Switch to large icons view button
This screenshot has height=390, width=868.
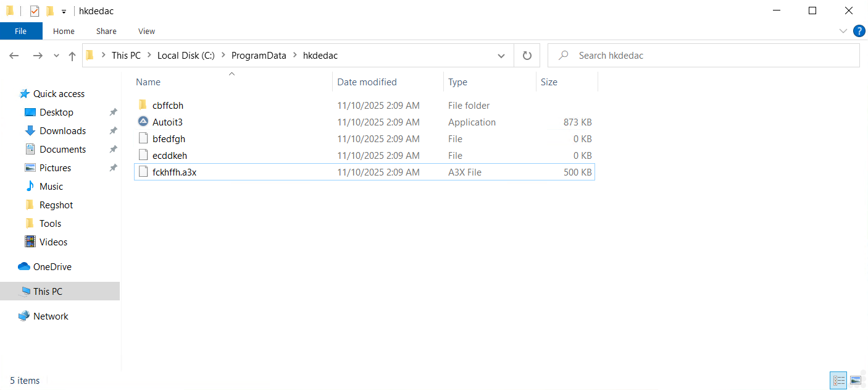(855, 380)
